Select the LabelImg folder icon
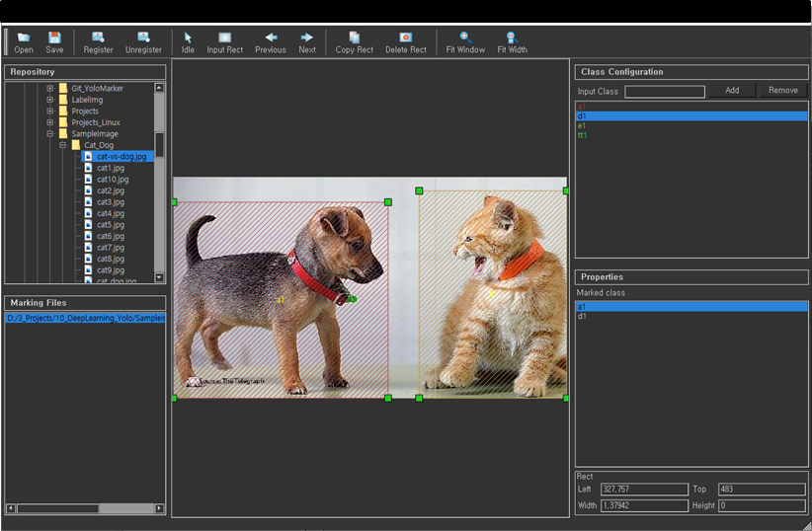 click(x=63, y=100)
